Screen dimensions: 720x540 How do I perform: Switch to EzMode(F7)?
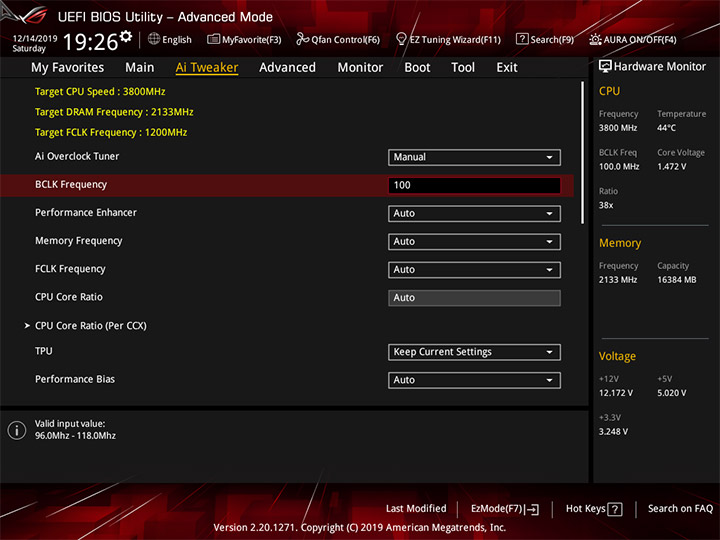505,509
